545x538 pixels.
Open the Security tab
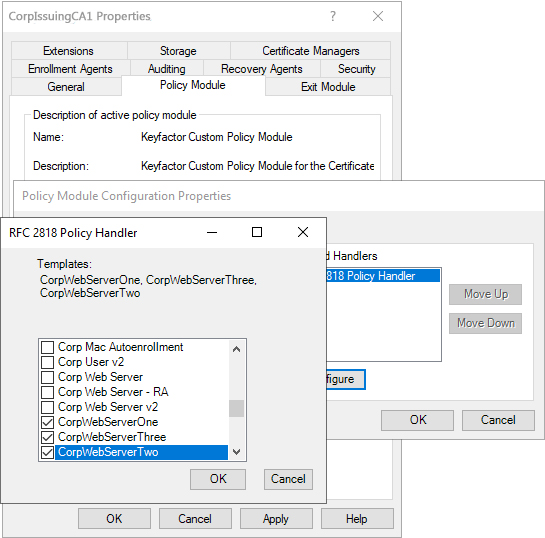click(x=356, y=69)
